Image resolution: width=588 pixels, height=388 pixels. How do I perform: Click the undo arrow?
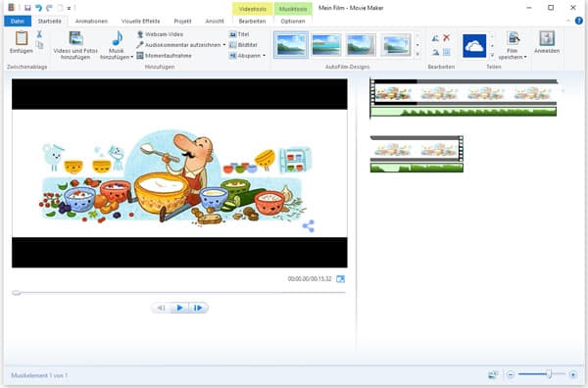click(38, 8)
